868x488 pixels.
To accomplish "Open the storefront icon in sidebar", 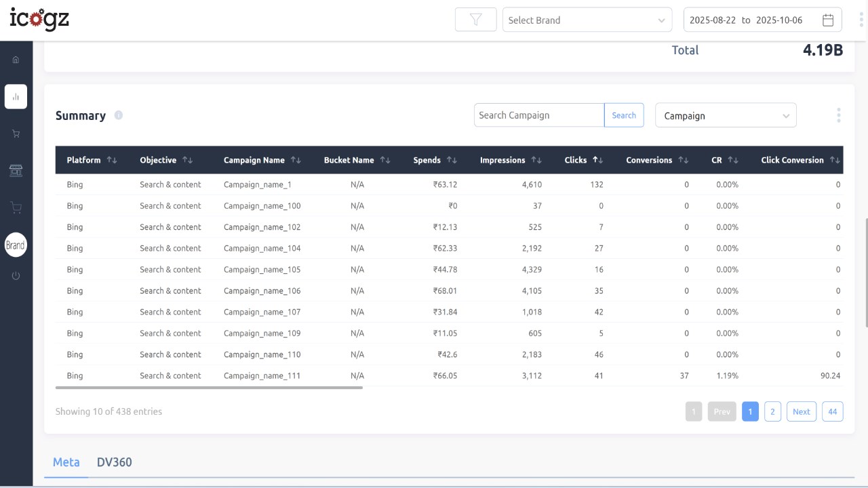I will [16, 171].
